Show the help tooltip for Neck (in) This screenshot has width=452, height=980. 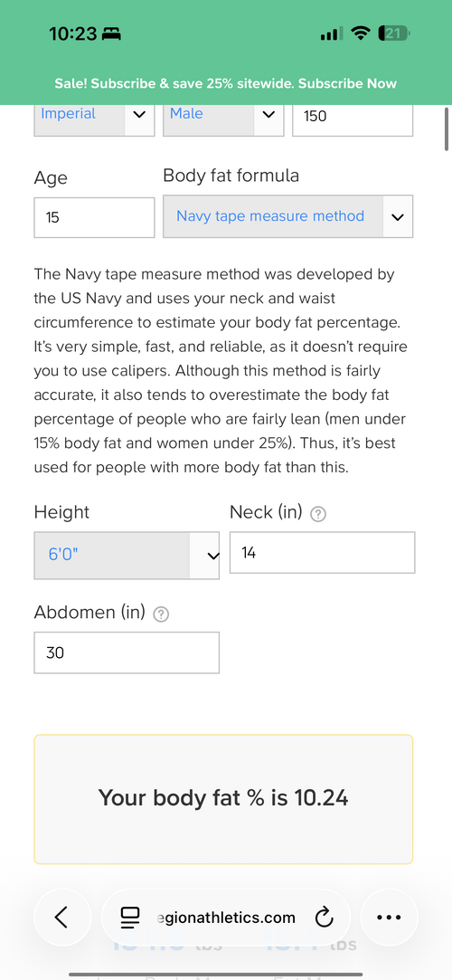coord(318,514)
